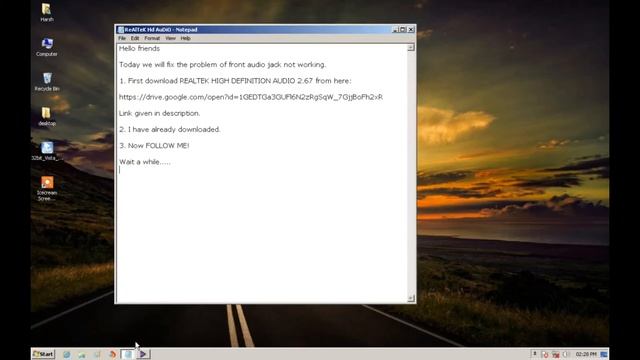The image size is (640, 360).
Task: Click the 'Hello friends' line
Action: [x=139, y=49]
